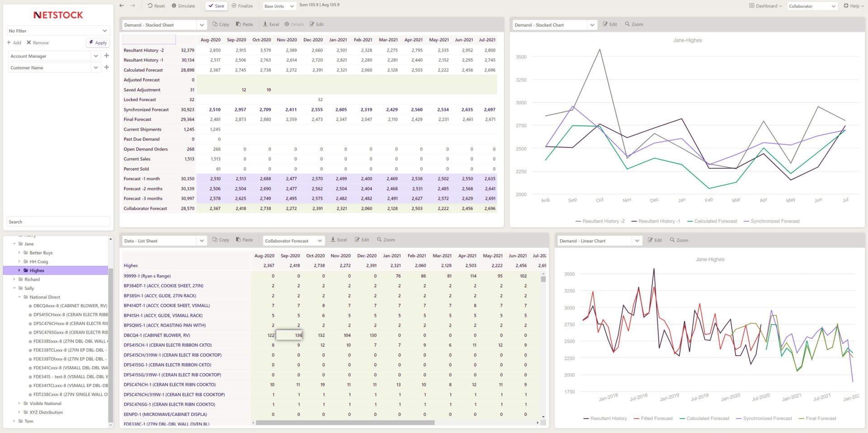The image size is (868, 433).
Task: Expand the HH Craig folder
Action: pyautogui.click(x=19, y=262)
